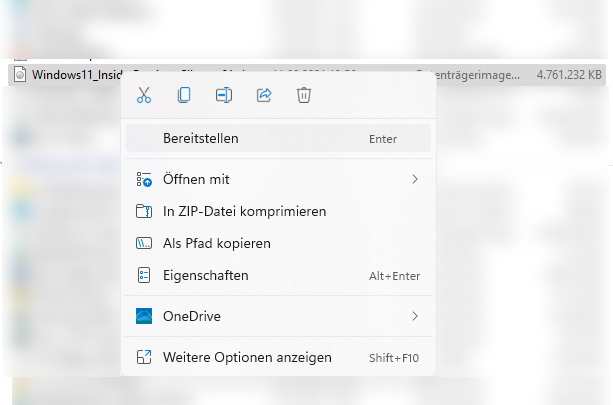
Task: Choose the Öffnen mit menu entry
Action: (x=196, y=180)
